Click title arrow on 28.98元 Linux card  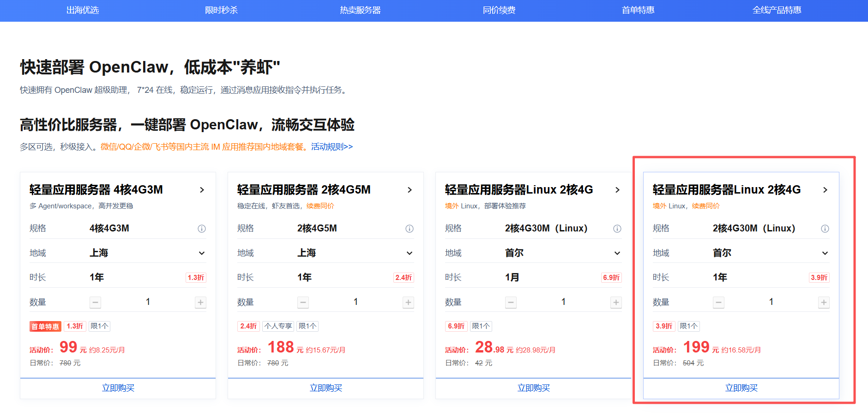[x=617, y=190]
